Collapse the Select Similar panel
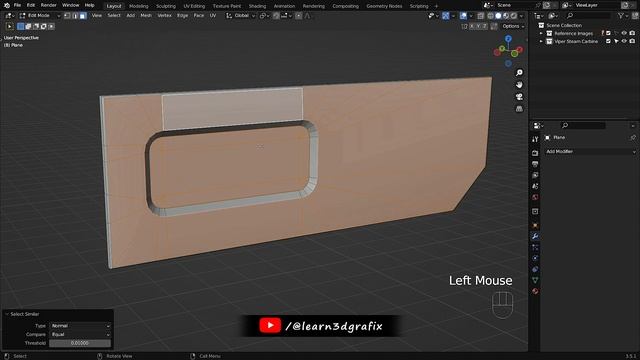Image resolution: width=640 pixels, height=360 pixels. [x=7, y=314]
